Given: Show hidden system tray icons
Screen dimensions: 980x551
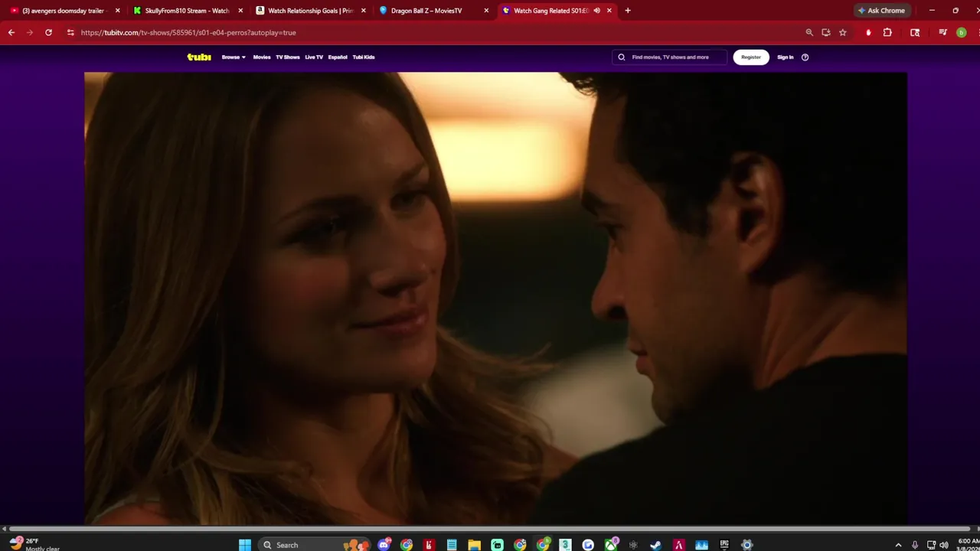Looking at the screenshot, I should pyautogui.click(x=898, y=545).
